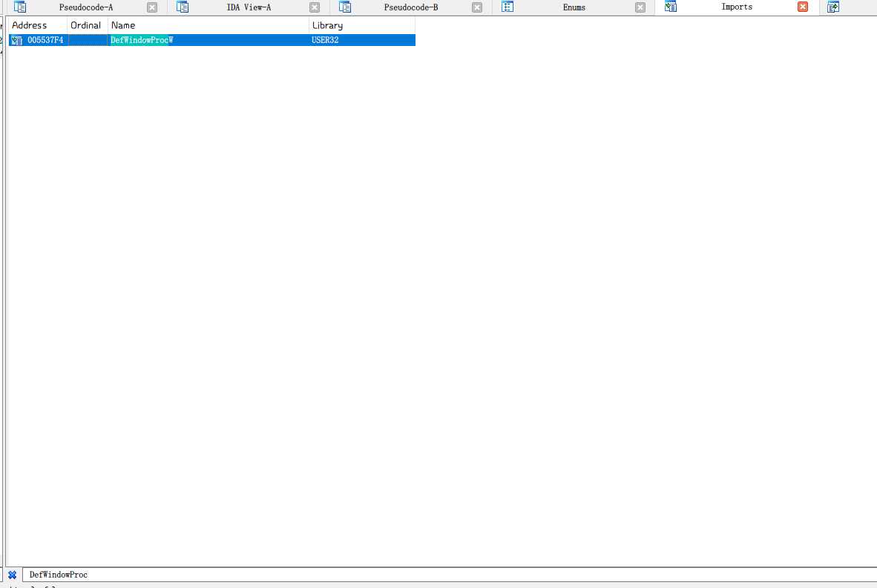The height and width of the screenshot is (588, 877).
Task: Sort imports by the Address column
Action: coord(38,25)
